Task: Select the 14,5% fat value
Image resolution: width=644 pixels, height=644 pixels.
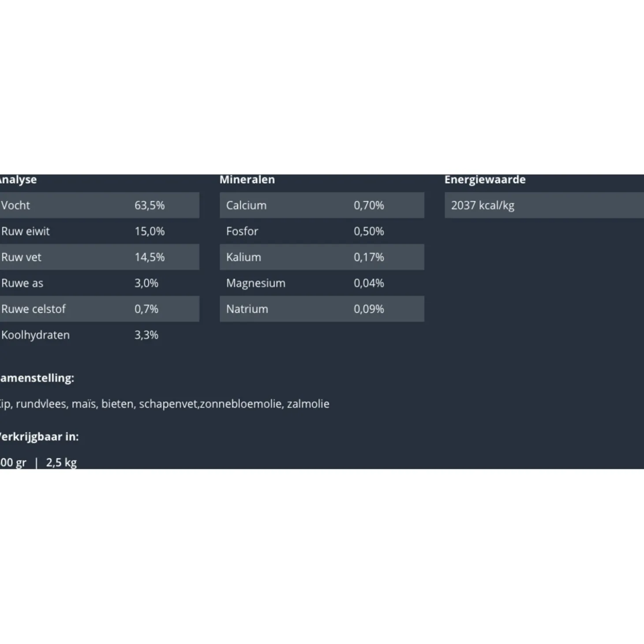Action: click(150, 257)
